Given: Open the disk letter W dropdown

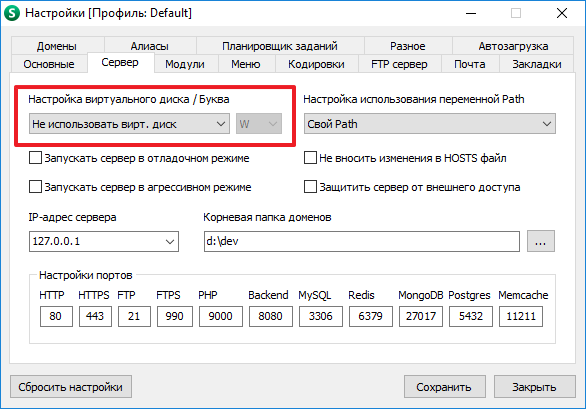Looking at the screenshot, I should coord(259,124).
